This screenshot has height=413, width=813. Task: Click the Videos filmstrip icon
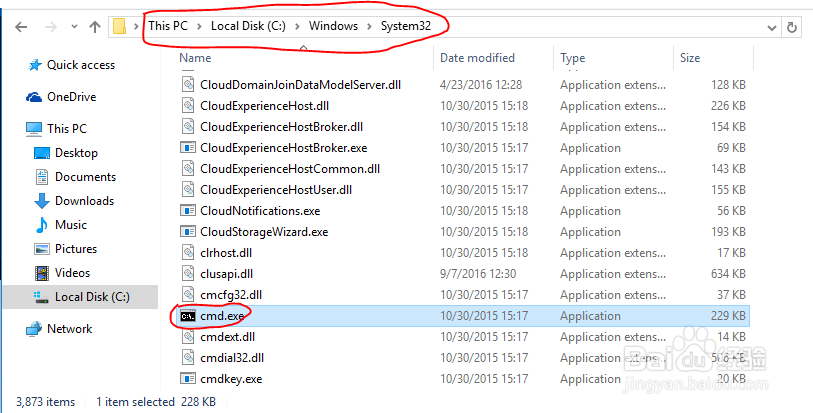pyautogui.click(x=41, y=273)
